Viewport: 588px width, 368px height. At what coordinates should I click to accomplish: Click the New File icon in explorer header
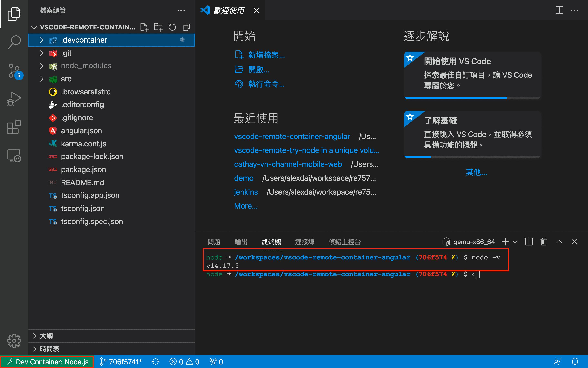[144, 27]
